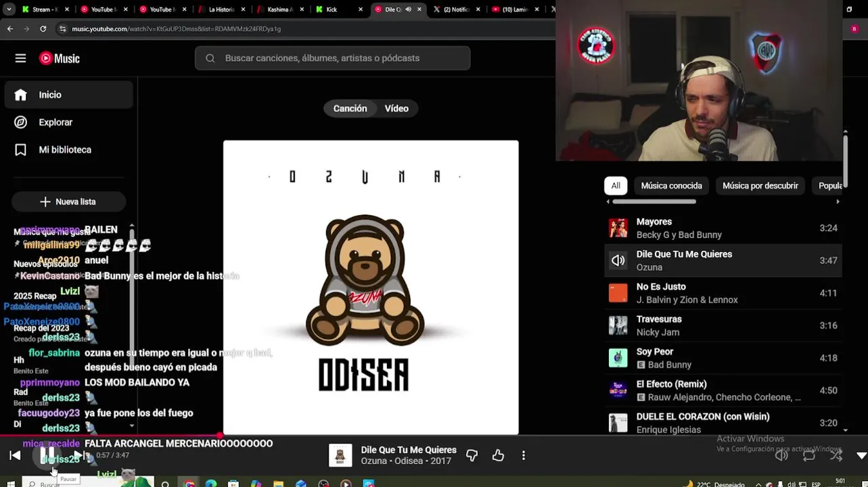The width and height of the screenshot is (868, 487).
Task: Click the browser profile avatar
Action: point(854,29)
